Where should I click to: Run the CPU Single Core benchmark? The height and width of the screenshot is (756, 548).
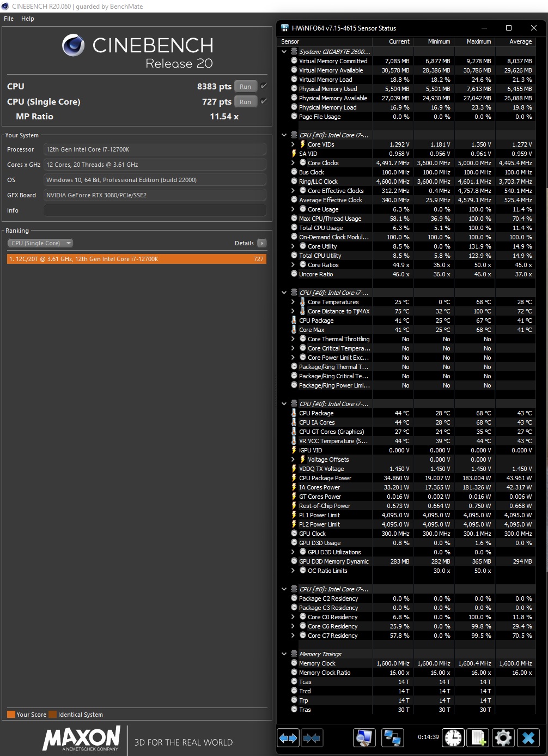pyautogui.click(x=246, y=102)
